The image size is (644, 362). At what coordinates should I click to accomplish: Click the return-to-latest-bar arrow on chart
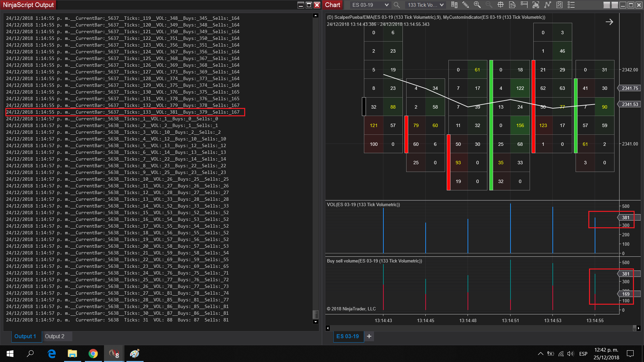click(609, 22)
